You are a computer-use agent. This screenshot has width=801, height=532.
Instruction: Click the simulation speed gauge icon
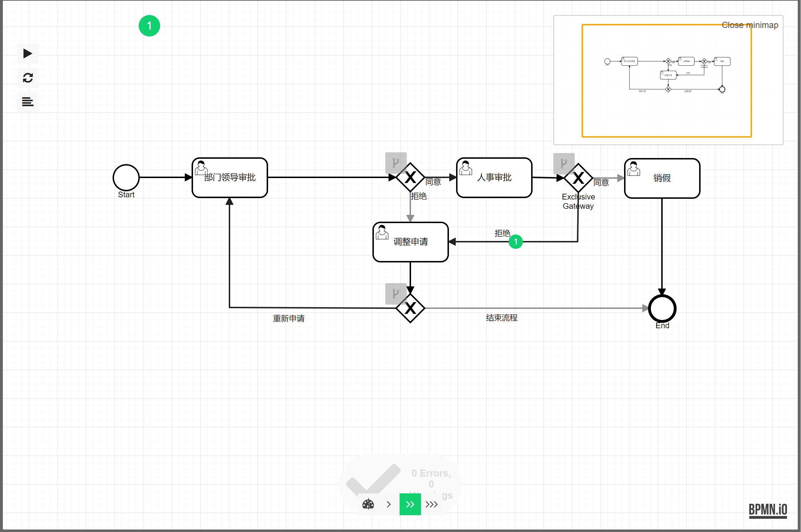(368, 504)
